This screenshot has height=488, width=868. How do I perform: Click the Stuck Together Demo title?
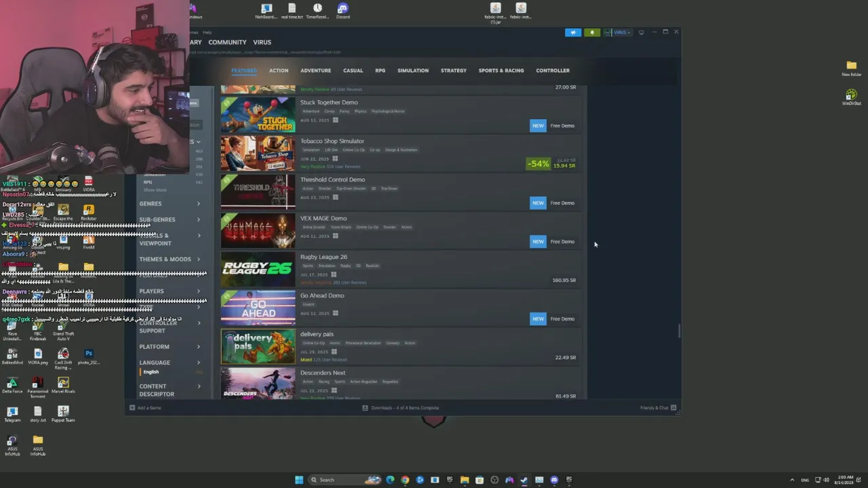pos(329,102)
